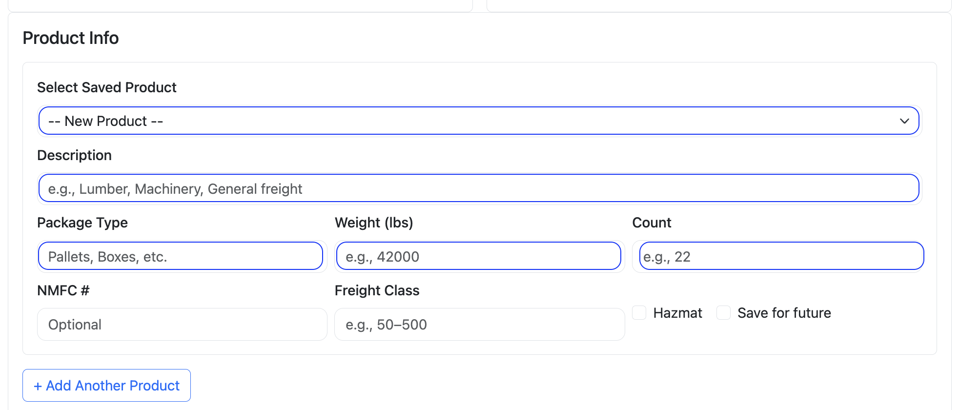Click the Save for future label text
The height and width of the screenshot is (410, 980).
click(x=784, y=313)
